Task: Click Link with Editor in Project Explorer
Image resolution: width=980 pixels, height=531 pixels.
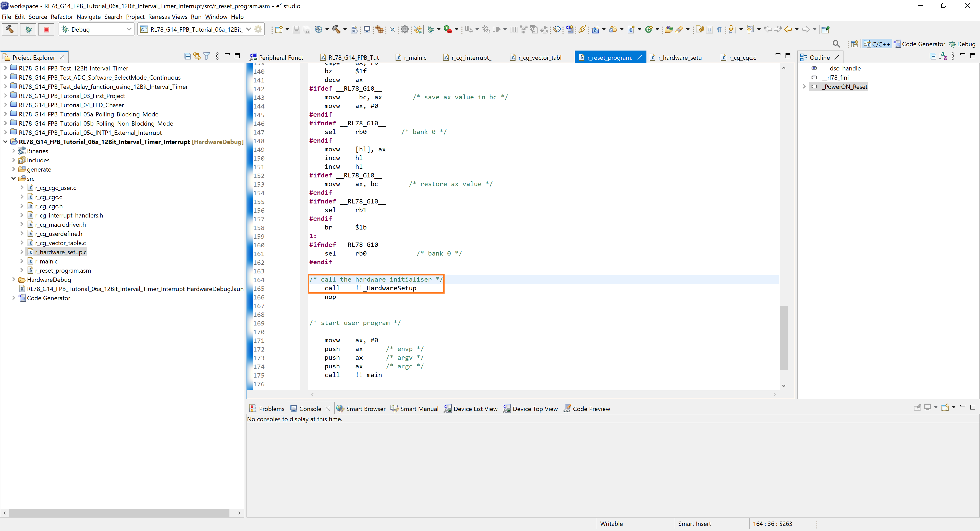Action: click(197, 56)
